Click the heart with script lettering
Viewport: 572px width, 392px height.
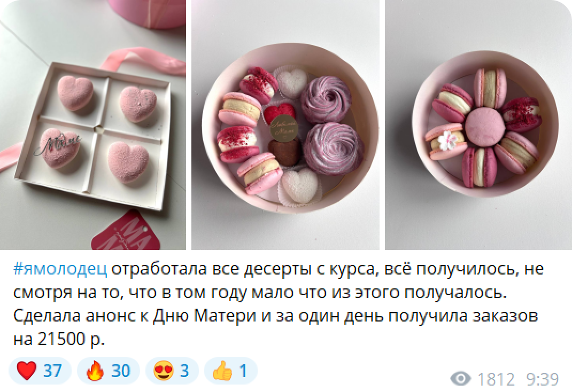click(60, 147)
